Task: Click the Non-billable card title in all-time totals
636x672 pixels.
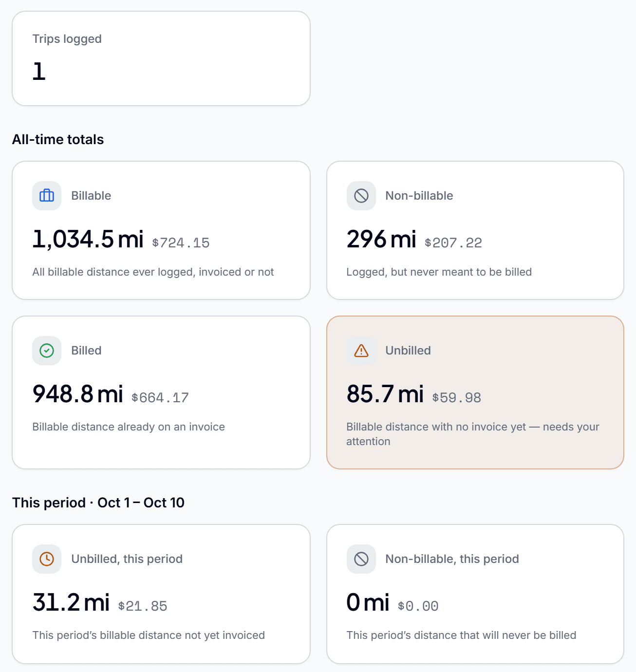Action: click(x=419, y=196)
